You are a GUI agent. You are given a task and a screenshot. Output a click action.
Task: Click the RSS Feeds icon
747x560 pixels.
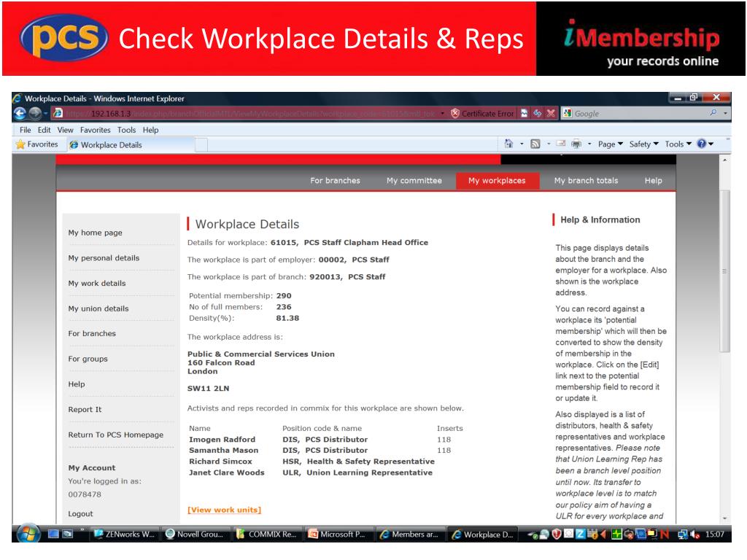[535, 144]
